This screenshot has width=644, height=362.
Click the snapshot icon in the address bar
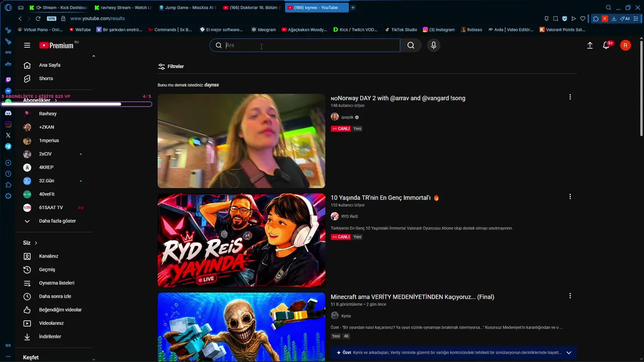point(555,19)
